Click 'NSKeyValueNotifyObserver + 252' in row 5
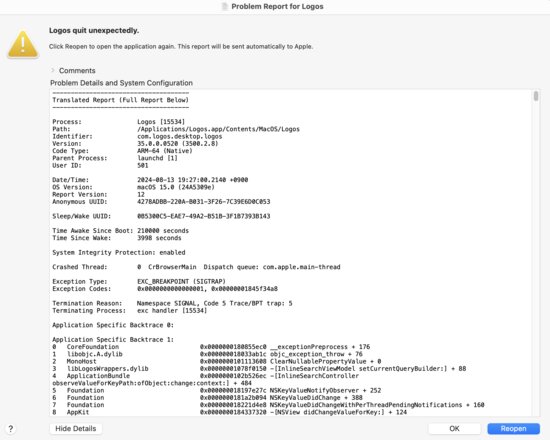550x440 pixels. (326, 391)
